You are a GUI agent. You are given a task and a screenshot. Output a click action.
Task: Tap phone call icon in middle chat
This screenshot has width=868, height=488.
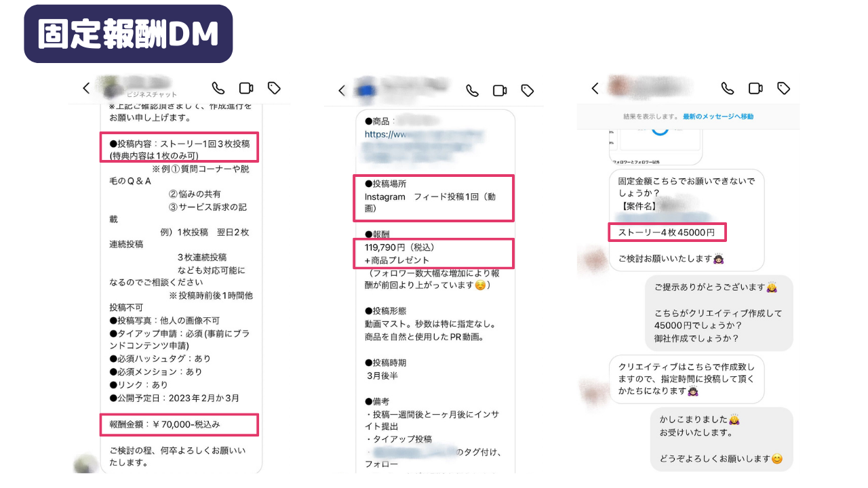472,91
